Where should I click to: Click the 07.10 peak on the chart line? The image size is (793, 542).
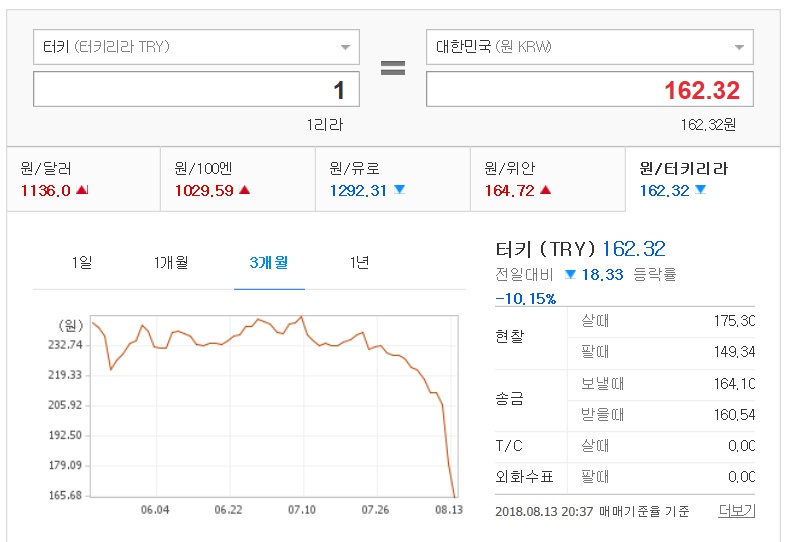[x=301, y=317]
